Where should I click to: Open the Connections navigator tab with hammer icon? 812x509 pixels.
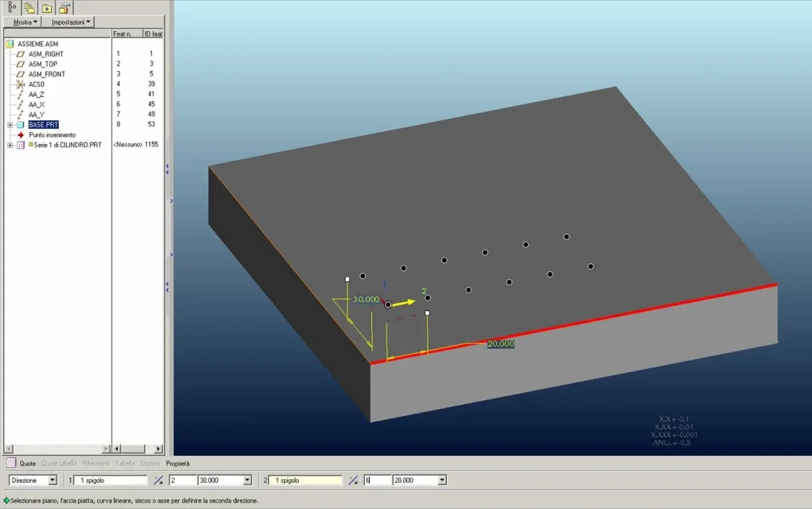pyautogui.click(x=64, y=8)
